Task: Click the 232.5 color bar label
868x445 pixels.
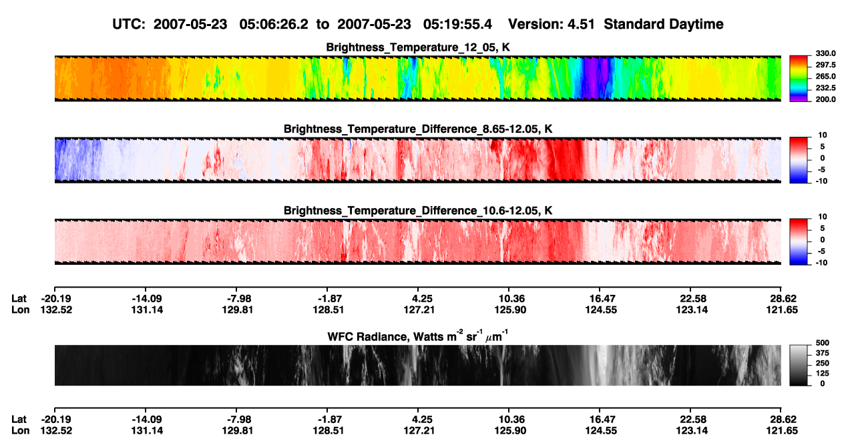Action: [826, 88]
